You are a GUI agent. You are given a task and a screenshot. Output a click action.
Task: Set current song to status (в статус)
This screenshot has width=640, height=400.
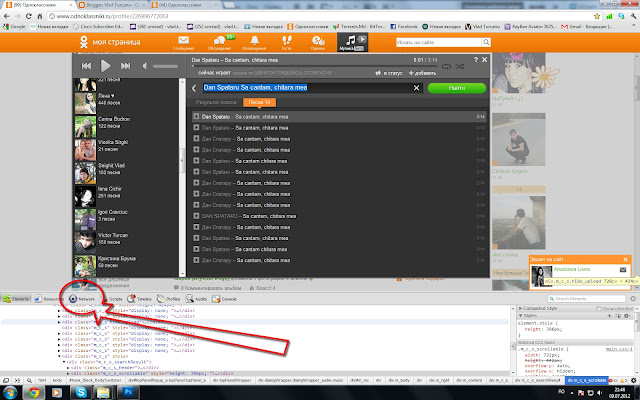[x=389, y=73]
